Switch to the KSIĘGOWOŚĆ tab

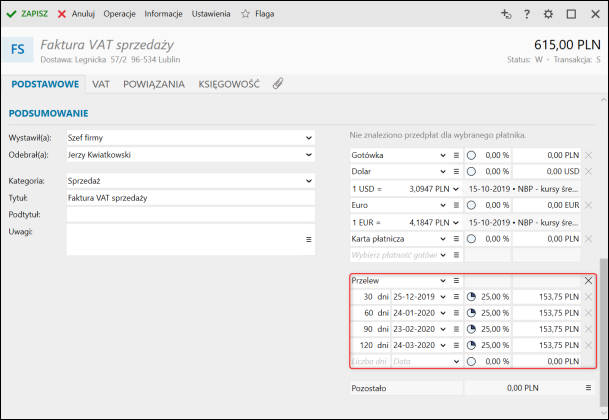pyautogui.click(x=229, y=84)
